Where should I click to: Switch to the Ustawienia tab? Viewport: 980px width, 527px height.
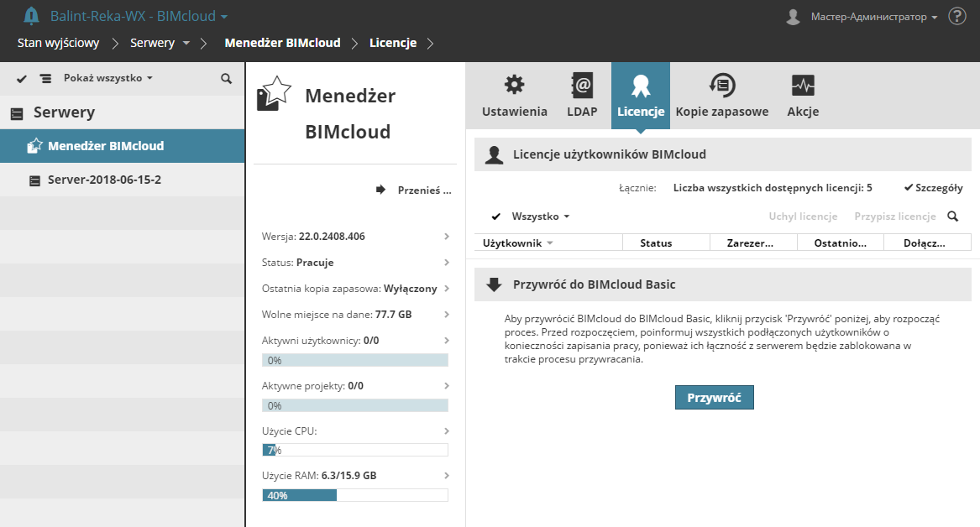coord(515,96)
